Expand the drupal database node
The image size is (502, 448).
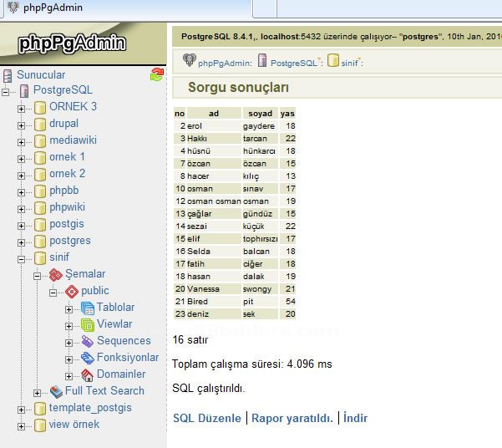pyautogui.click(x=21, y=125)
